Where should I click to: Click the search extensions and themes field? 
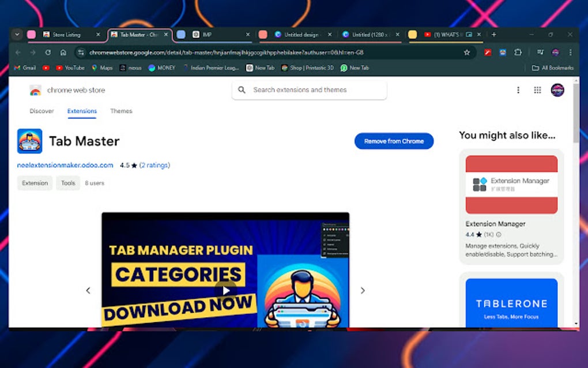[309, 90]
